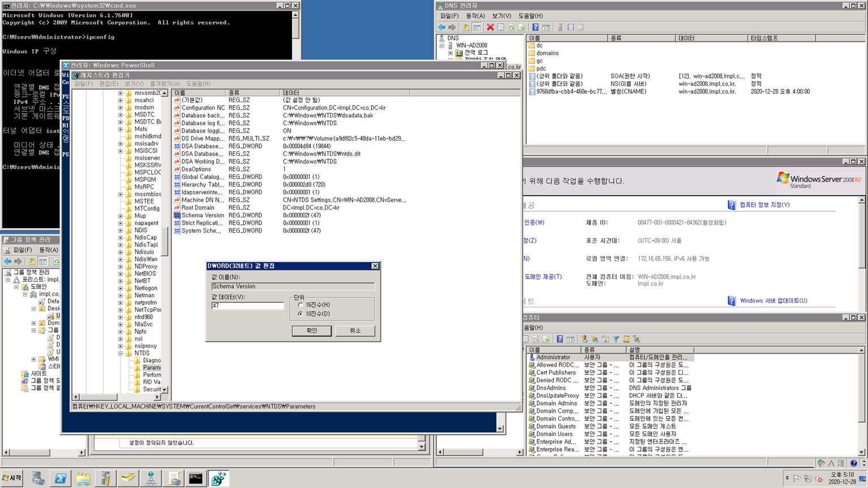This screenshot has width=868, height=488.
Task: Click the 확인 button in DWORD edit dialog
Action: coord(311,330)
